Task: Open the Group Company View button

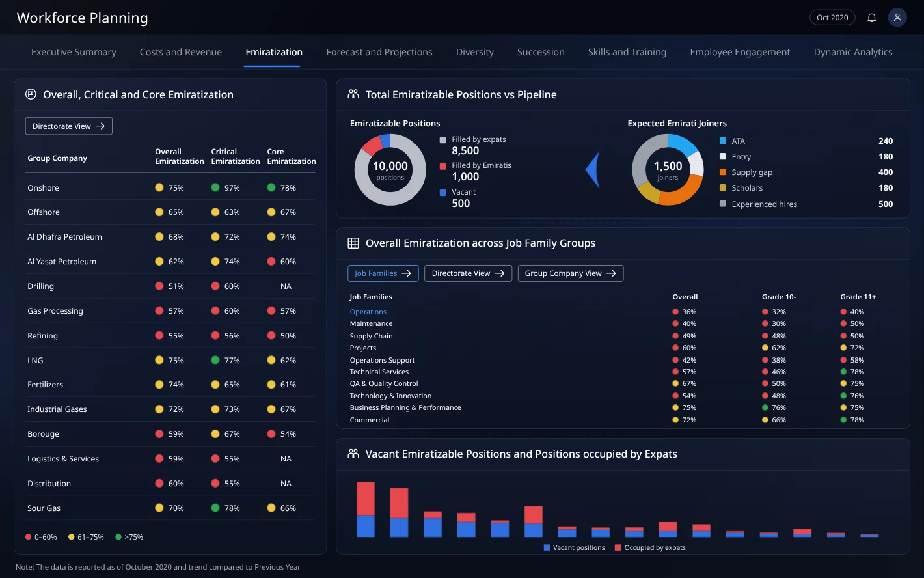Action: [571, 273]
